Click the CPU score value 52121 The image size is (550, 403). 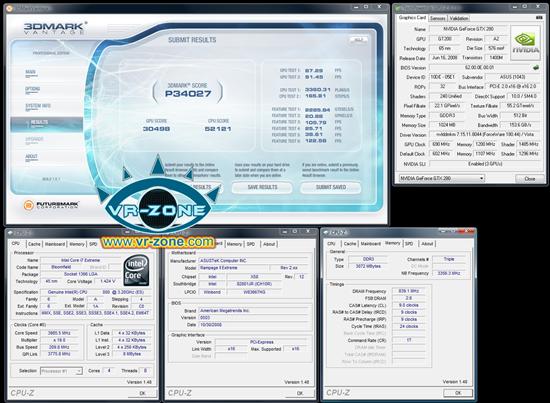218,129
